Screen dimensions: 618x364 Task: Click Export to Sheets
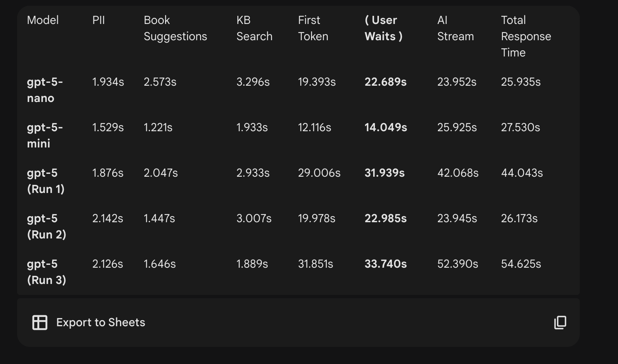100,323
